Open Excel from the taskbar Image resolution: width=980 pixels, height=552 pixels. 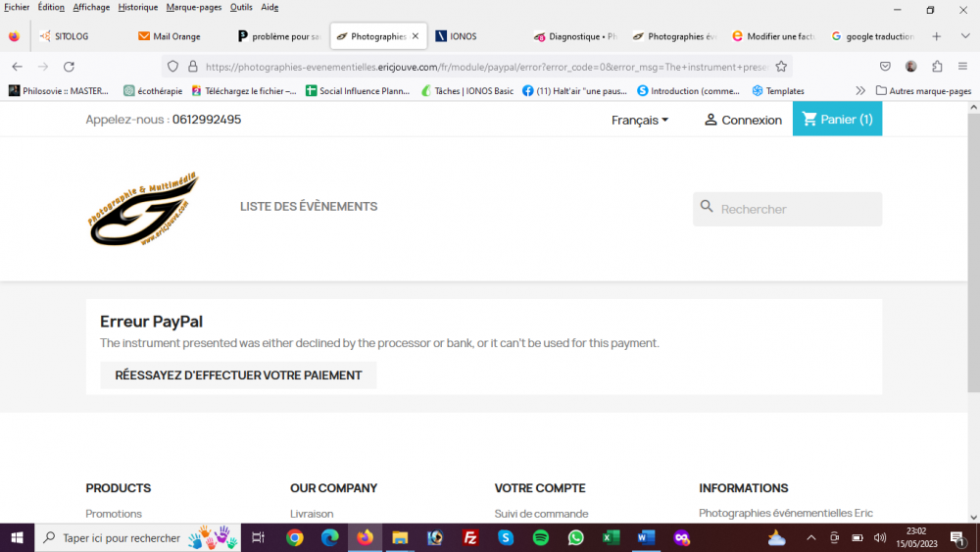tap(611, 537)
